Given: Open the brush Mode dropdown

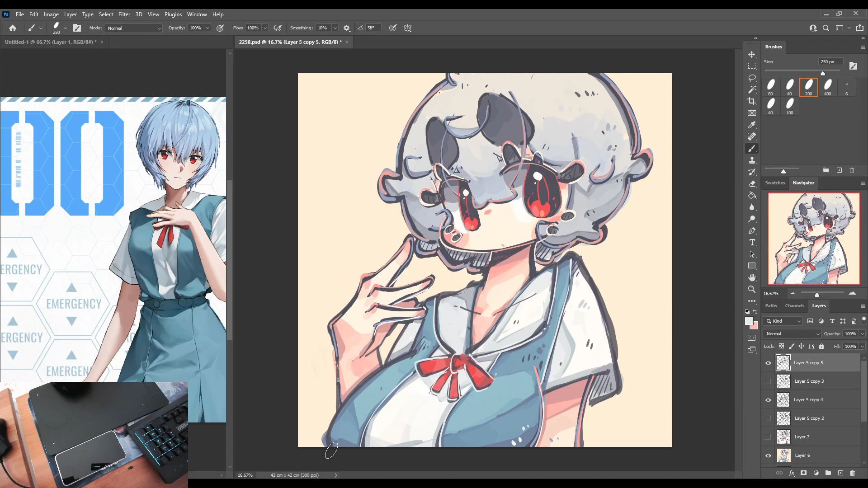Looking at the screenshot, I should (x=133, y=28).
